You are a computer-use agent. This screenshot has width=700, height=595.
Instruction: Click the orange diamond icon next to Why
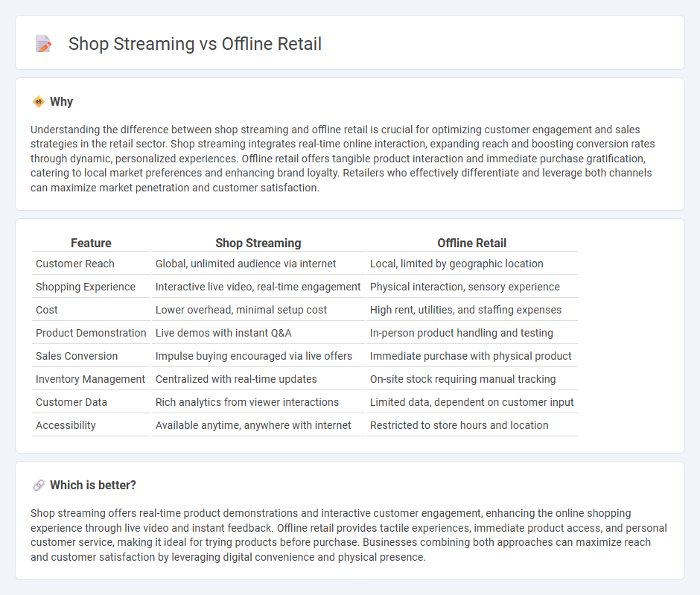[39, 102]
